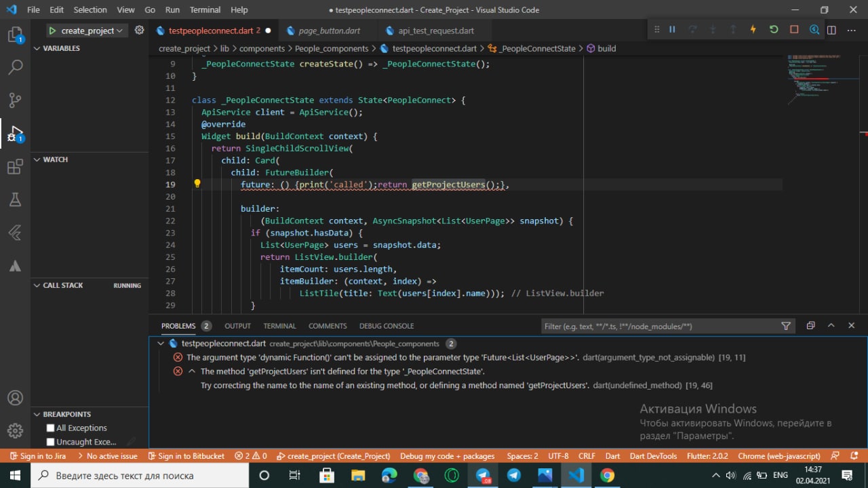Open the Terminal menu
868x488 pixels.
pyautogui.click(x=205, y=10)
